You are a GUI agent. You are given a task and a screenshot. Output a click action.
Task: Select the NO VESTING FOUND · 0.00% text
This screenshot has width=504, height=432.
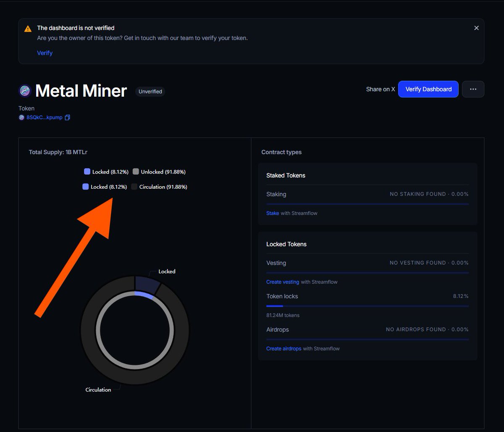coord(429,263)
